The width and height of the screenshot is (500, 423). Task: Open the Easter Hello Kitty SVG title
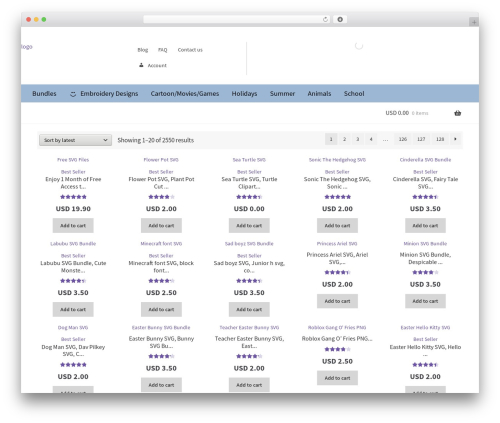[425, 328]
